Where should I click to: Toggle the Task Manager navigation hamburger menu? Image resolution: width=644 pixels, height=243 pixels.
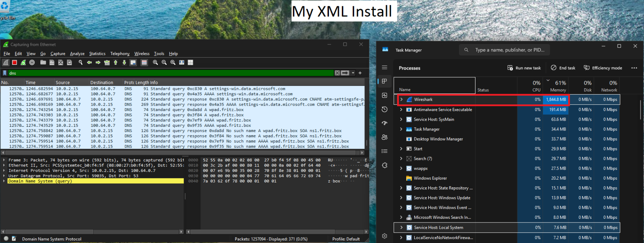click(385, 67)
